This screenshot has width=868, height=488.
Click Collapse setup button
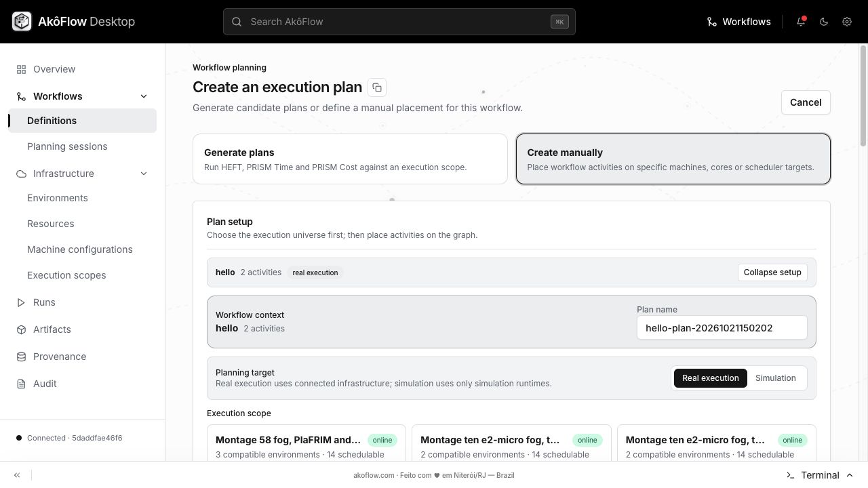pyautogui.click(x=772, y=272)
